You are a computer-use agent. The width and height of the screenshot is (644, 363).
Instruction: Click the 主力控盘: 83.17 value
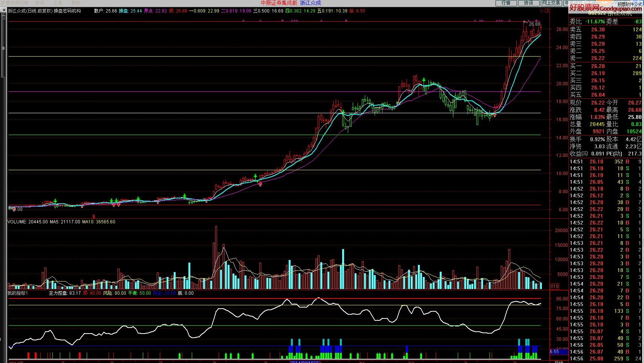[x=65, y=293]
